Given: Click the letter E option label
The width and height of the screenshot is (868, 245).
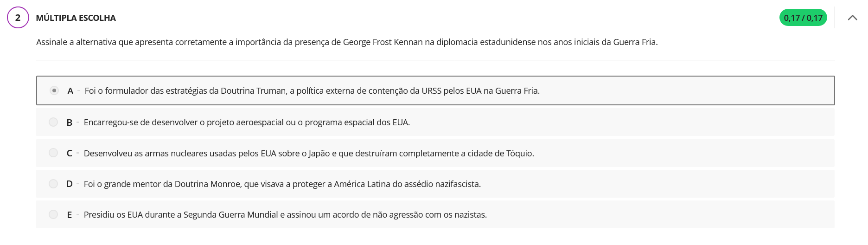Looking at the screenshot, I should [x=70, y=215].
